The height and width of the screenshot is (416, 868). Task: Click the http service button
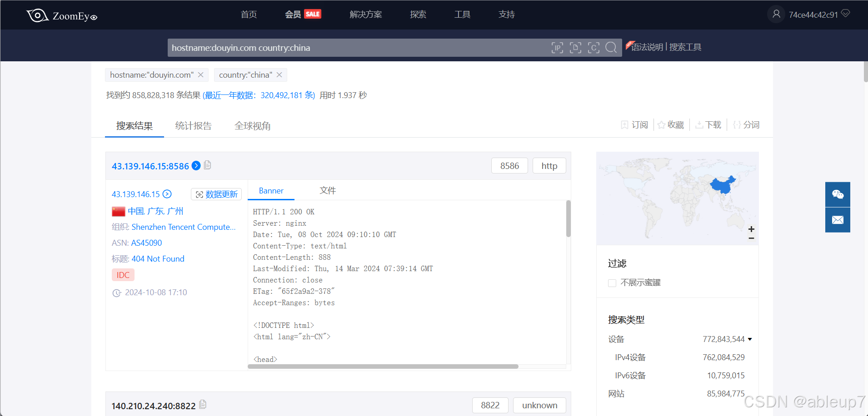(549, 166)
